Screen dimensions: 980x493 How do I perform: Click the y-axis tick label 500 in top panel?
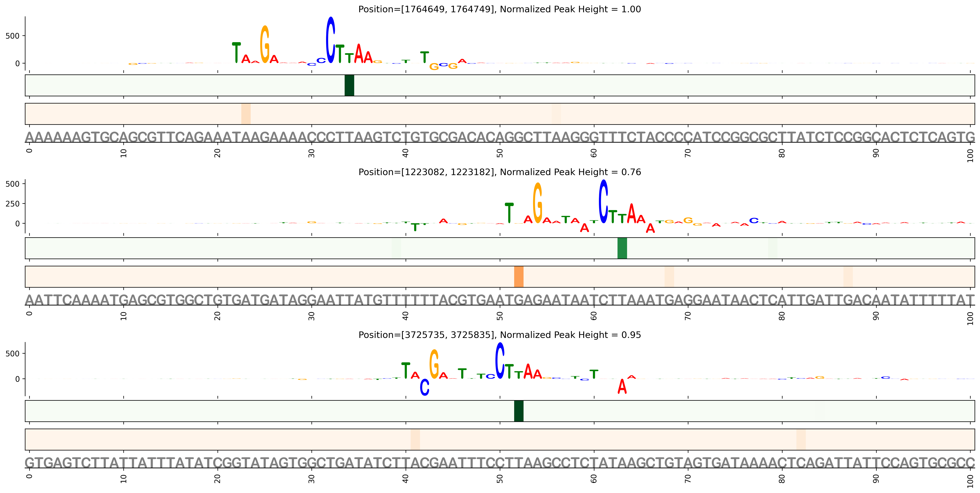pos(12,36)
